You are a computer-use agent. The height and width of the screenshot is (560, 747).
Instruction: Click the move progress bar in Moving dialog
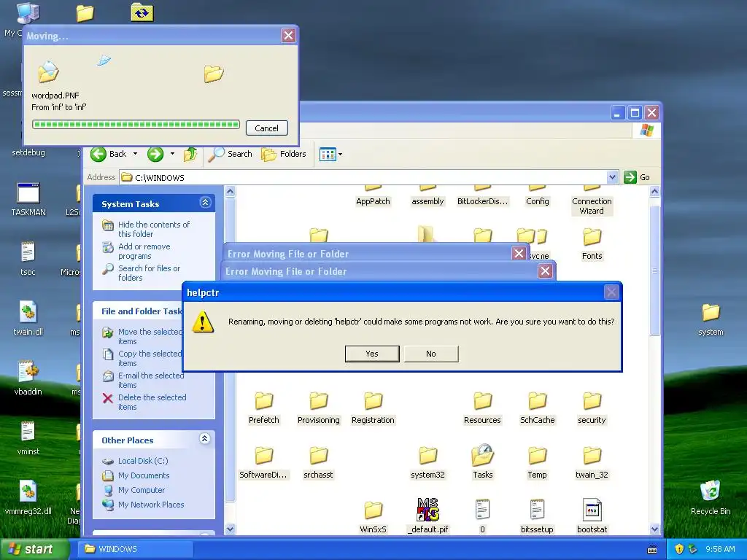coord(136,125)
